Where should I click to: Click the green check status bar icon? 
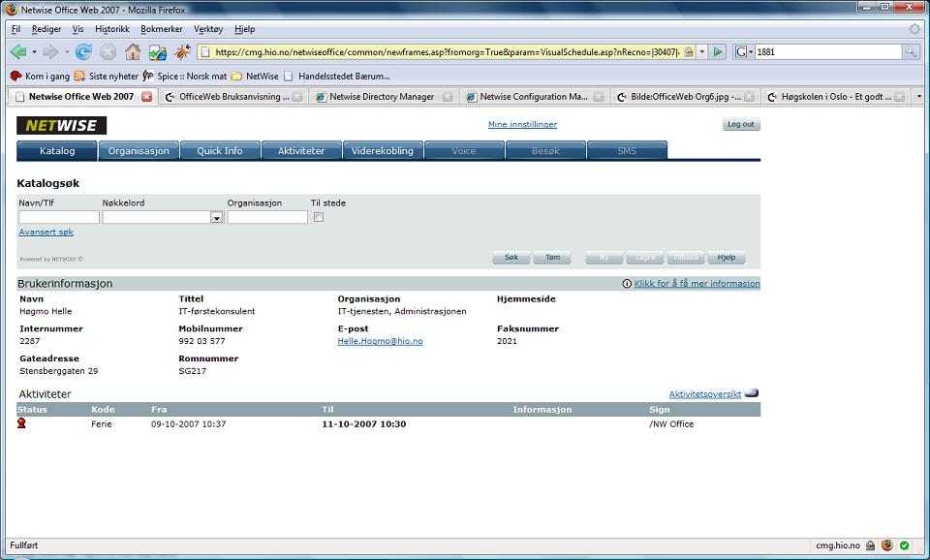click(905, 545)
